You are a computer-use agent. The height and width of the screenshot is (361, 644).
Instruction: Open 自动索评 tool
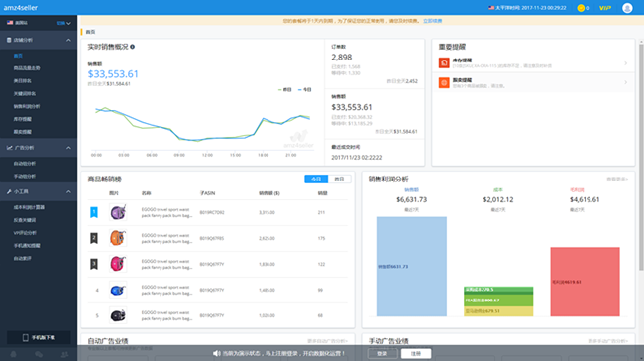coord(22,258)
